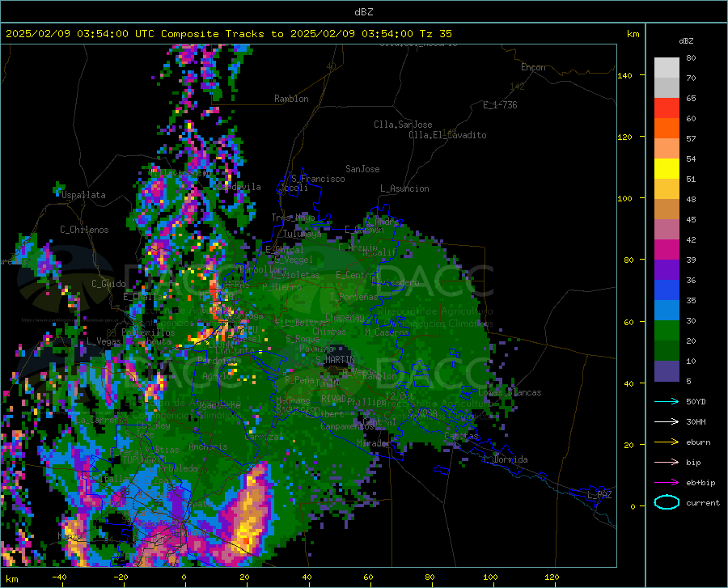Click the dBZ title at top
This screenshot has height=588, width=728.
(x=363, y=12)
